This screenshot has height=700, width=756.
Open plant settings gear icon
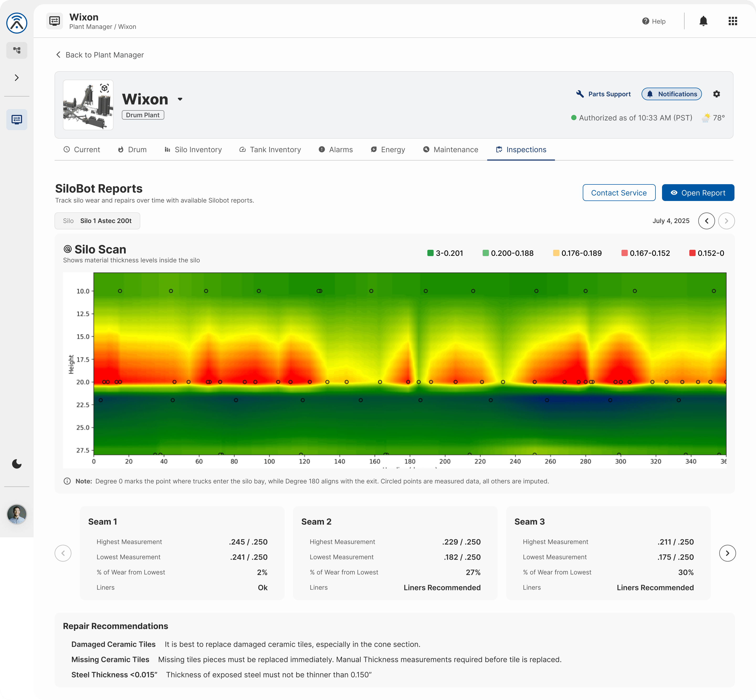(716, 94)
